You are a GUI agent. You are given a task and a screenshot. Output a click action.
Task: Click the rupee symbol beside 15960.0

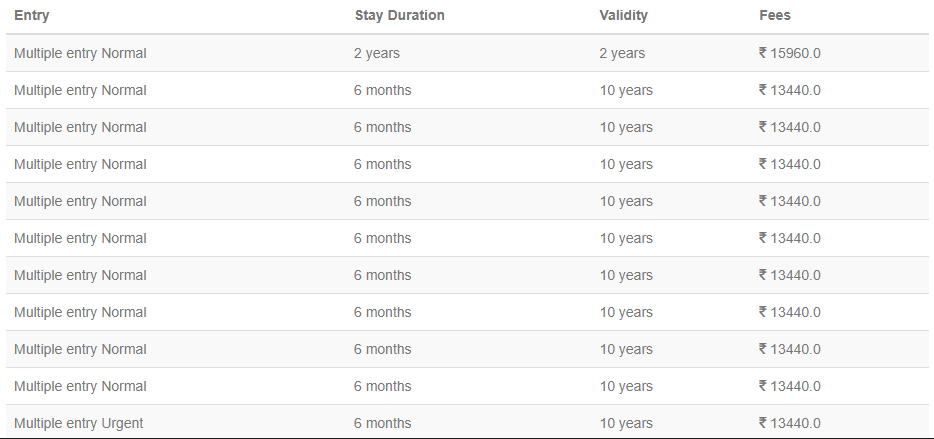point(763,53)
